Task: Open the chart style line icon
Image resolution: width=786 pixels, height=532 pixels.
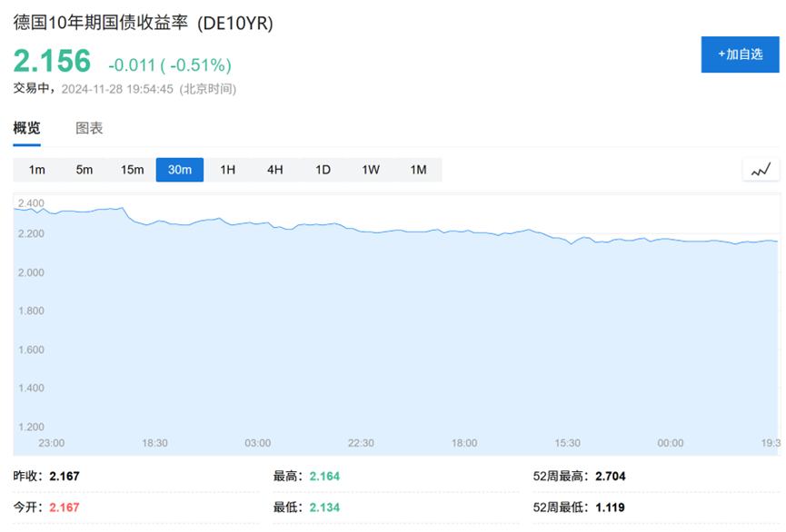Action: click(x=761, y=169)
